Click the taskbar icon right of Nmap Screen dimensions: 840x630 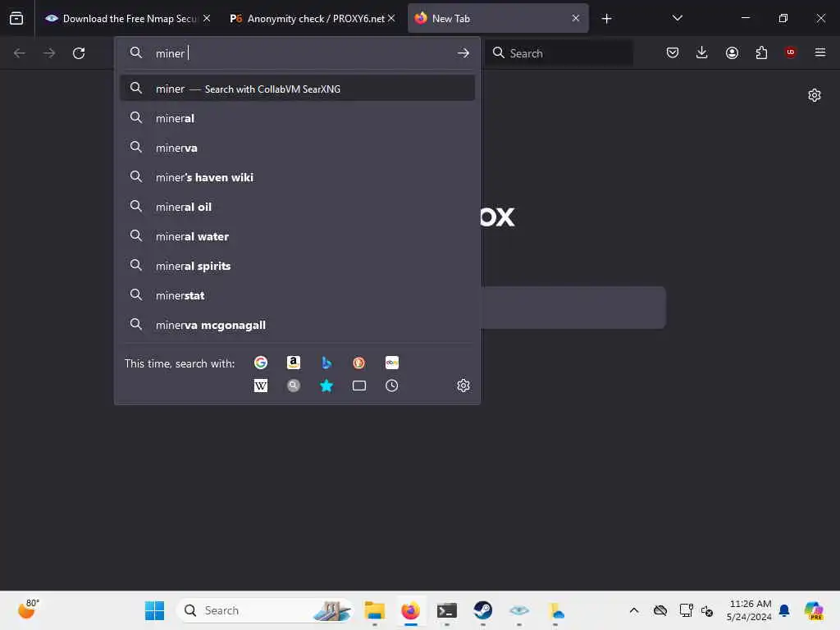(x=555, y=610)
